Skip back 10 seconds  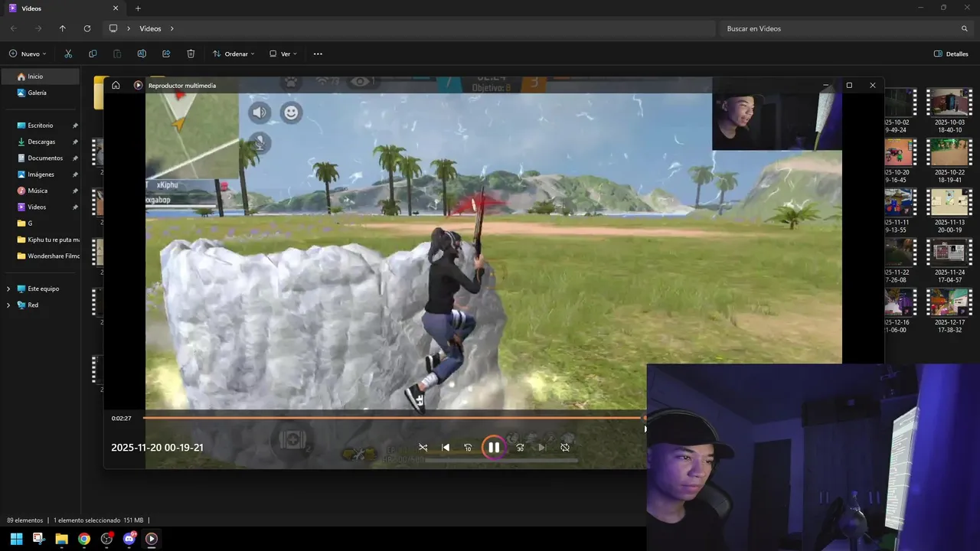(468, 448)
